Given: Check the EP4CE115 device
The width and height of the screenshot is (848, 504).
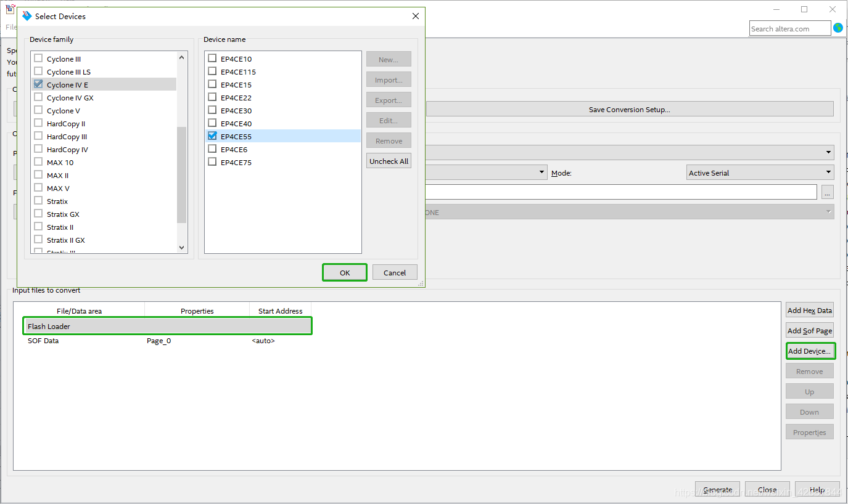Looking at the screenshot, I should click(212, 71).
